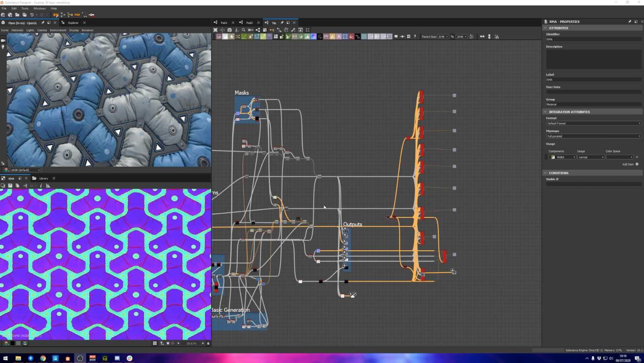Image resolution: width=644 pixels, height=363 pixels.
Task: Save the 2D view image with floppy icon
Action: coord(10,186)
